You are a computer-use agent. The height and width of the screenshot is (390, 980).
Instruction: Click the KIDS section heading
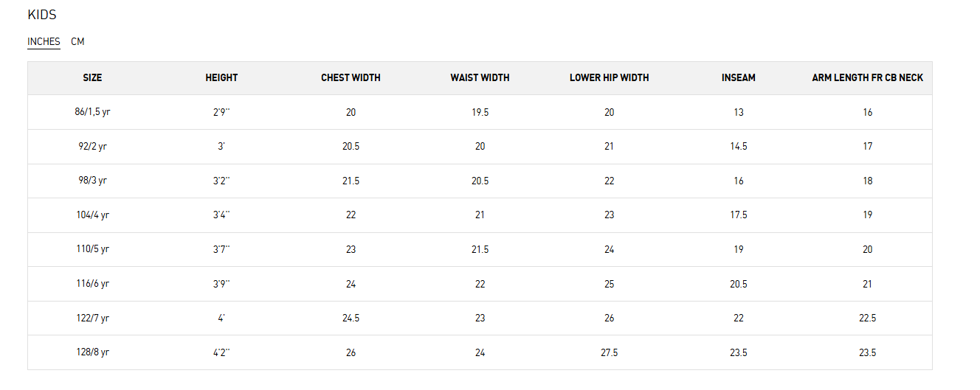tap(42, 15)
